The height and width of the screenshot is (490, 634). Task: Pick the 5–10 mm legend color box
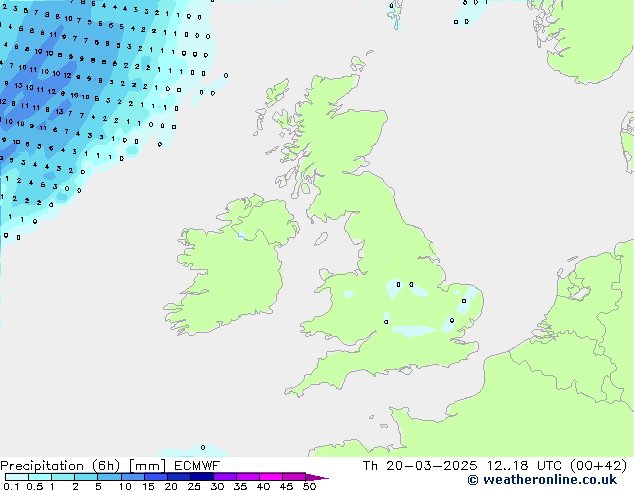point(109,477)
